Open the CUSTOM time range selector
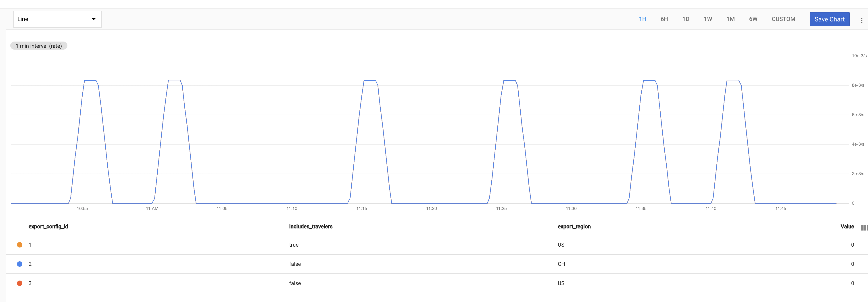This screenshot has width=868, height=302. pos(783,19)
